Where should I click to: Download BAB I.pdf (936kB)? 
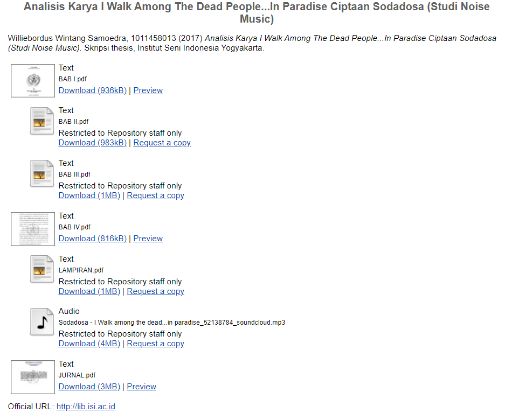point(93,90)
